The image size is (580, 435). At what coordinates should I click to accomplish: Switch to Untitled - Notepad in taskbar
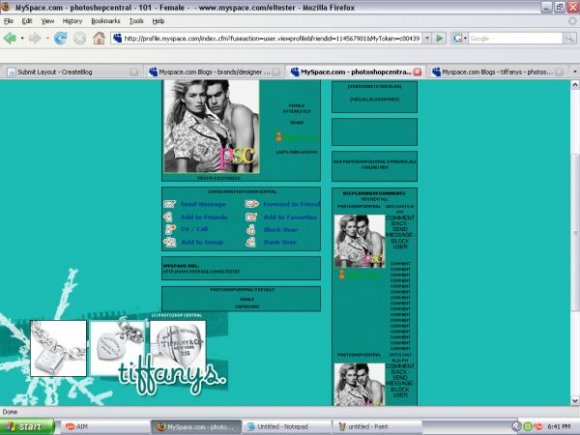[286, 426]
